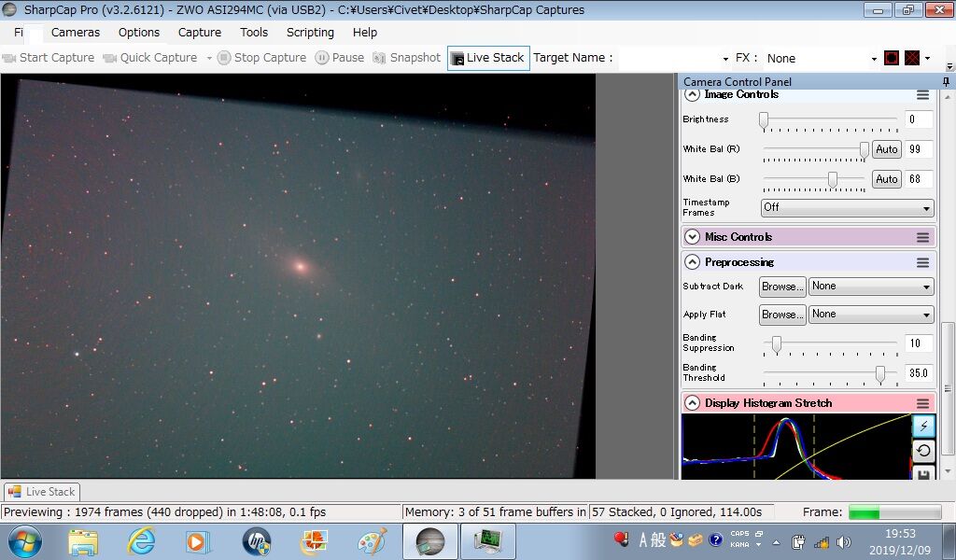Open the Help menu

click(x=365, y=33)
